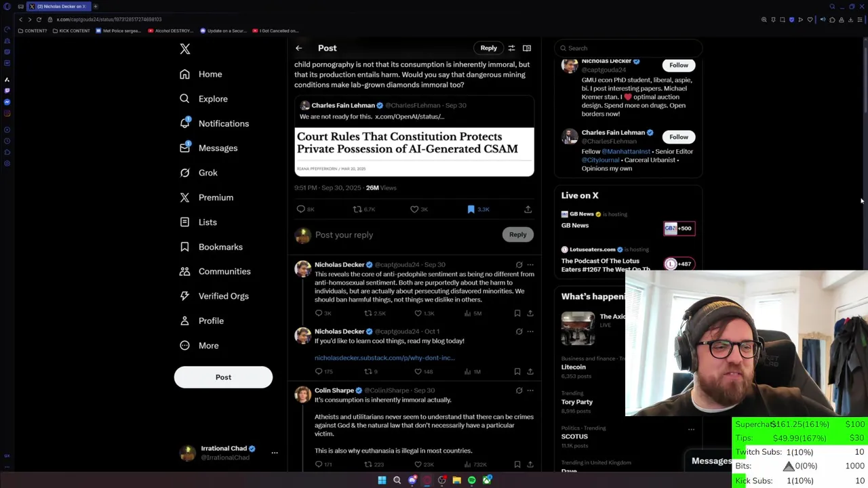Open Home in the sidebar

(201, 74)
